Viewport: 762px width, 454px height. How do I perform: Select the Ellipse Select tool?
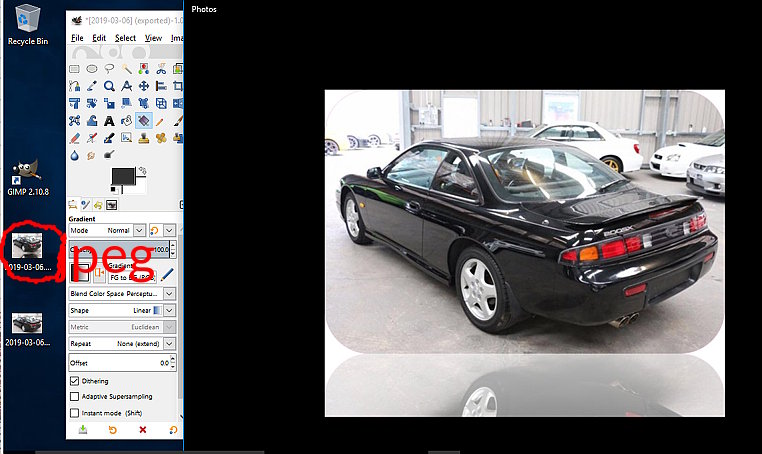pyautogui.click(x=92, y=69)
